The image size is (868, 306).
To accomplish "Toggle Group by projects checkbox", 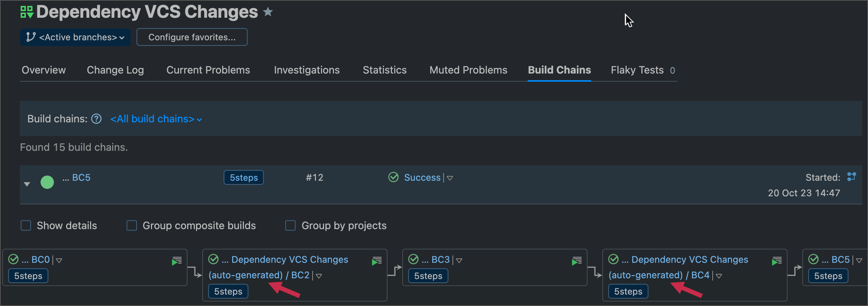I will pos(290,225).
